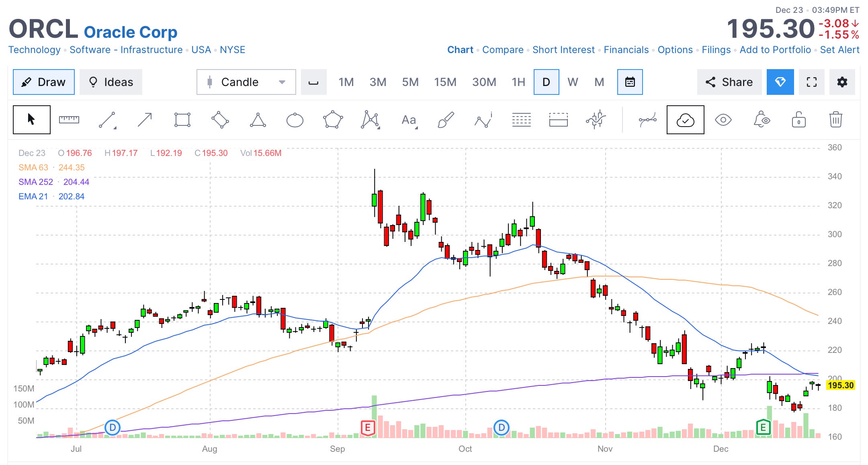
Task: Select the XABCD pattern tool
Action: coord(370,120)
